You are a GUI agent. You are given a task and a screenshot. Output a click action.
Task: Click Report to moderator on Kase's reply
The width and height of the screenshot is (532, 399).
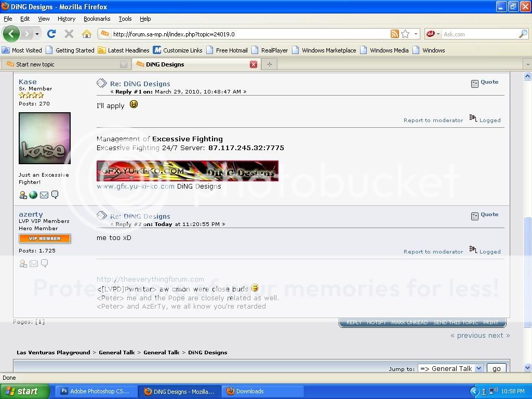tap(433, 120)
